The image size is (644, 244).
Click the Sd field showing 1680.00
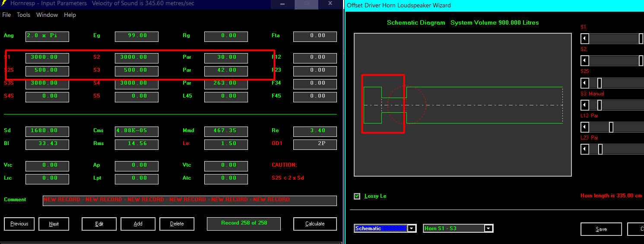pyautogui.click(x=47, y=131)
